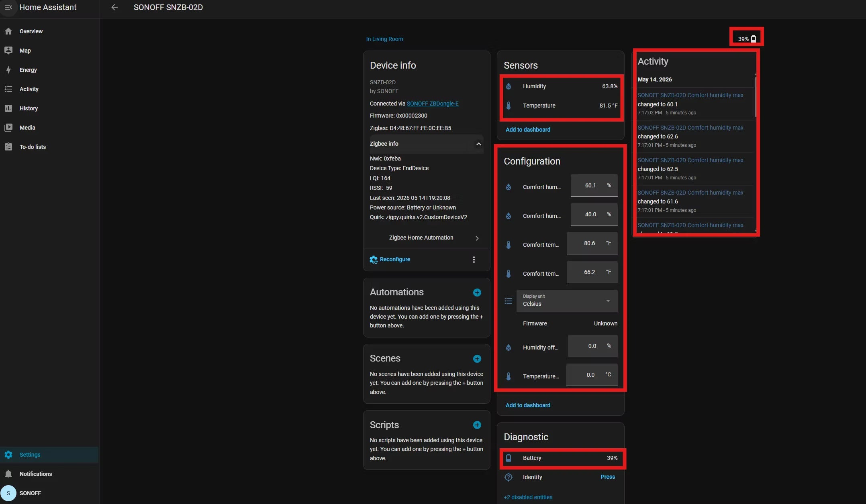Image resolution: width=866 pixels, height=504 pixels.
Task: Add a new scene with plus icon
Action: click(x=477, y=359)
